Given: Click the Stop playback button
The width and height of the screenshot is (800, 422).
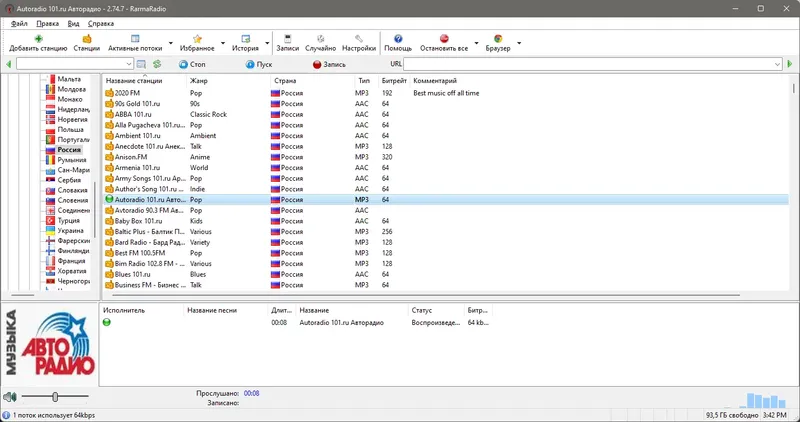Looking at the screenshot, I should pyautogui.click(x=192, y=64).
